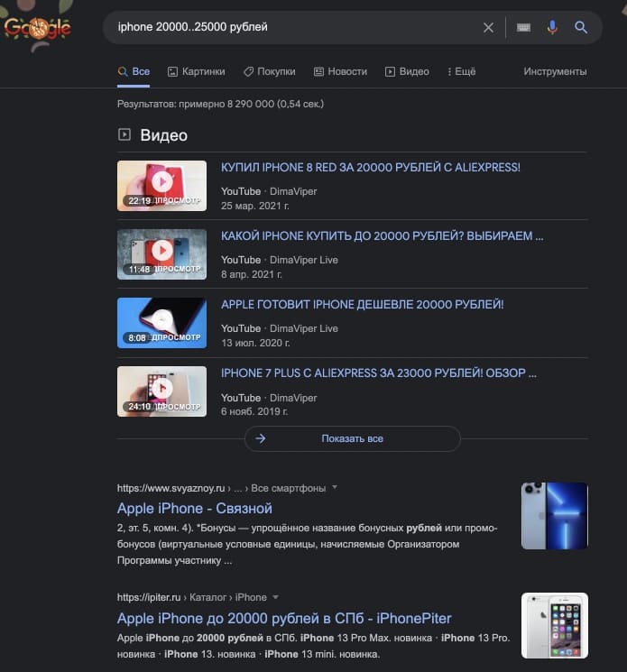The image size is (627, 672).
Task: Open the Видео tab
Action: point(407,71)
